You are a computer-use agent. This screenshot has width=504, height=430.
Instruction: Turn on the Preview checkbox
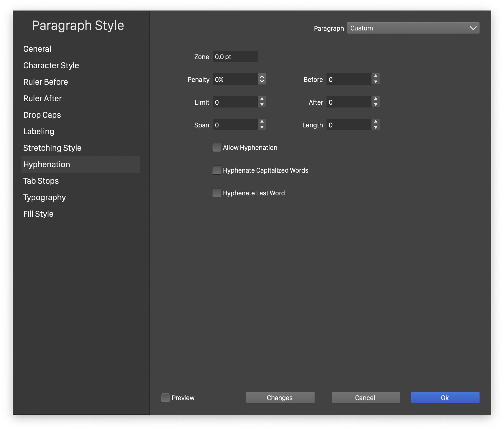(166, 398)
